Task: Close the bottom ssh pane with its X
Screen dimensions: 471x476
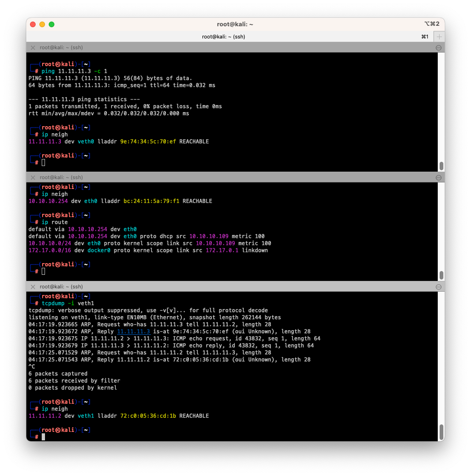Action: (33, 287)
